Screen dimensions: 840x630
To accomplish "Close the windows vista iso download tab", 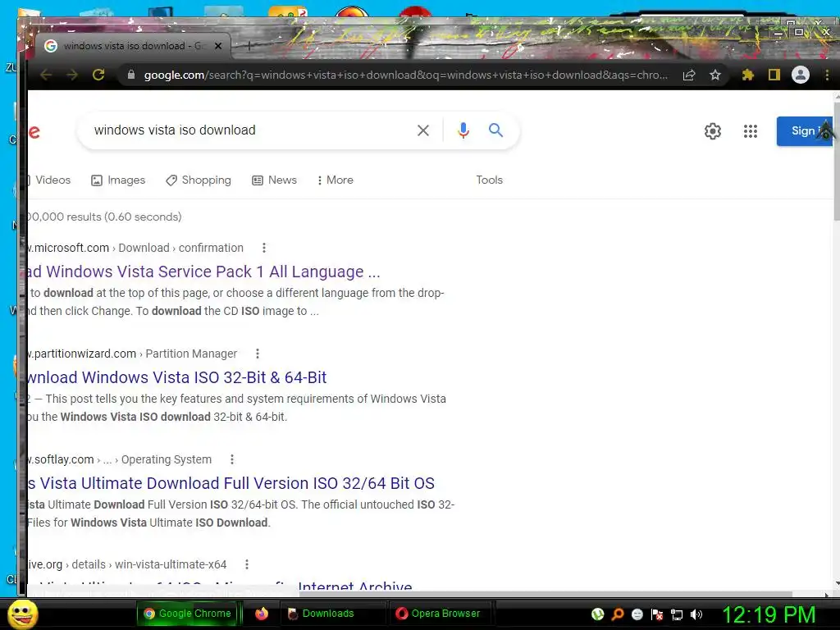I will pos(218,46).
